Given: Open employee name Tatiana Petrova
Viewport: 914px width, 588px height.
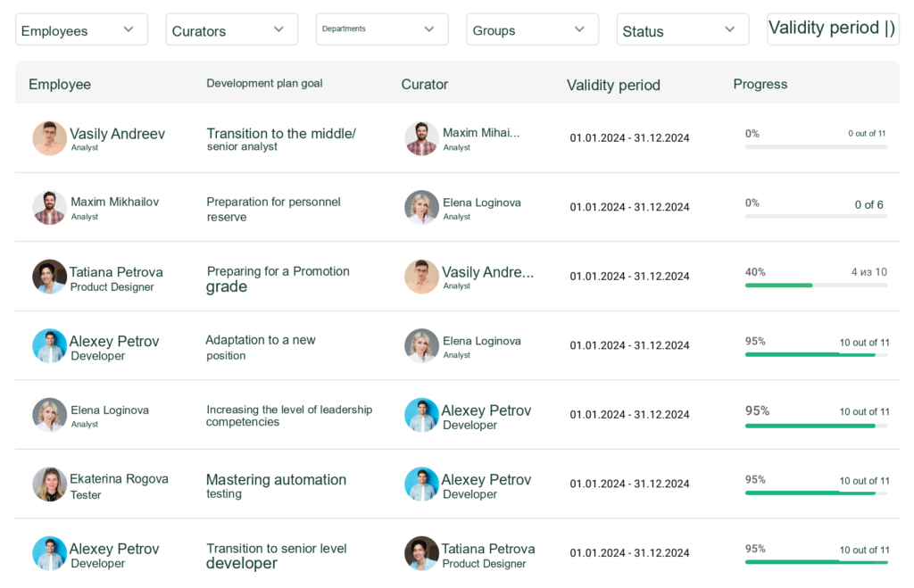Looking at the screenshot, I should (x=116, y=272).
